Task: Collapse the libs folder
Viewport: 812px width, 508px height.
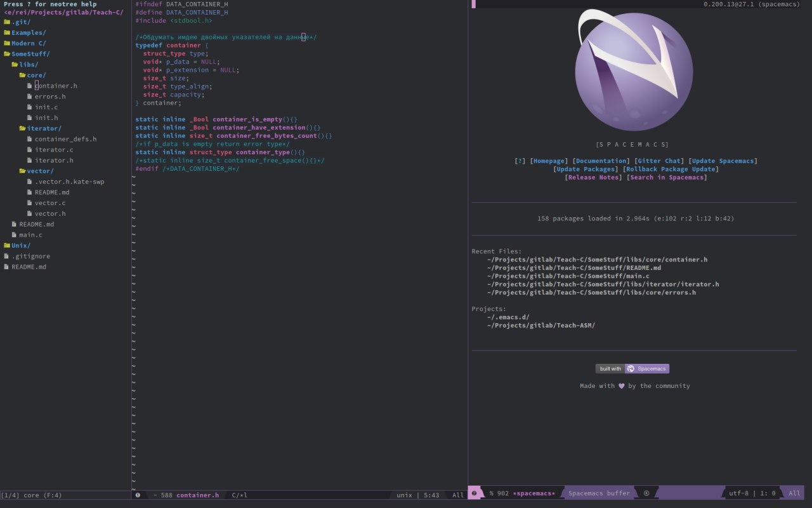Action: click(x=24, y=65)
